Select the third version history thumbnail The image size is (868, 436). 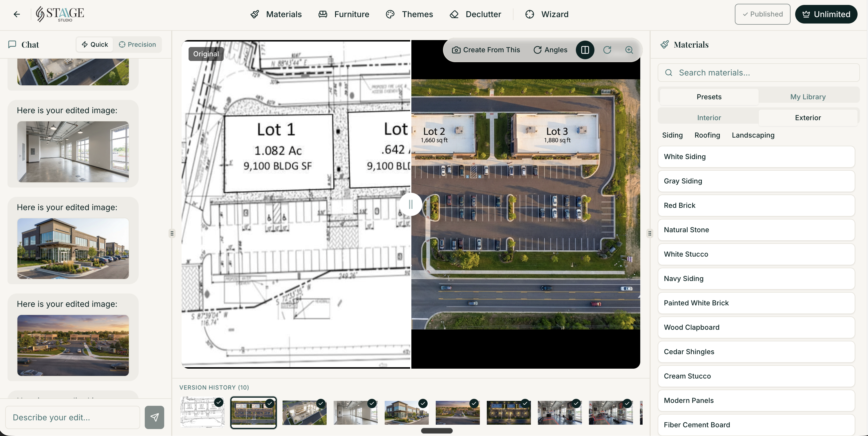304,412
